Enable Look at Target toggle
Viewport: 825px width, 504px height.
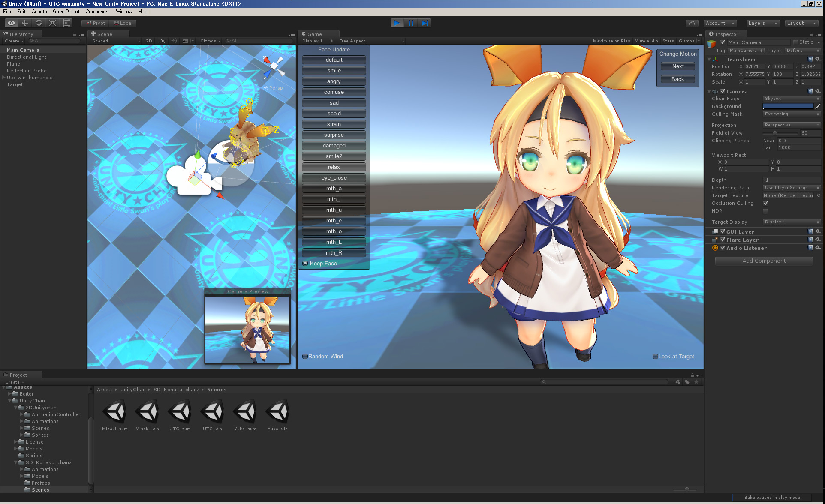click(673, 356)
